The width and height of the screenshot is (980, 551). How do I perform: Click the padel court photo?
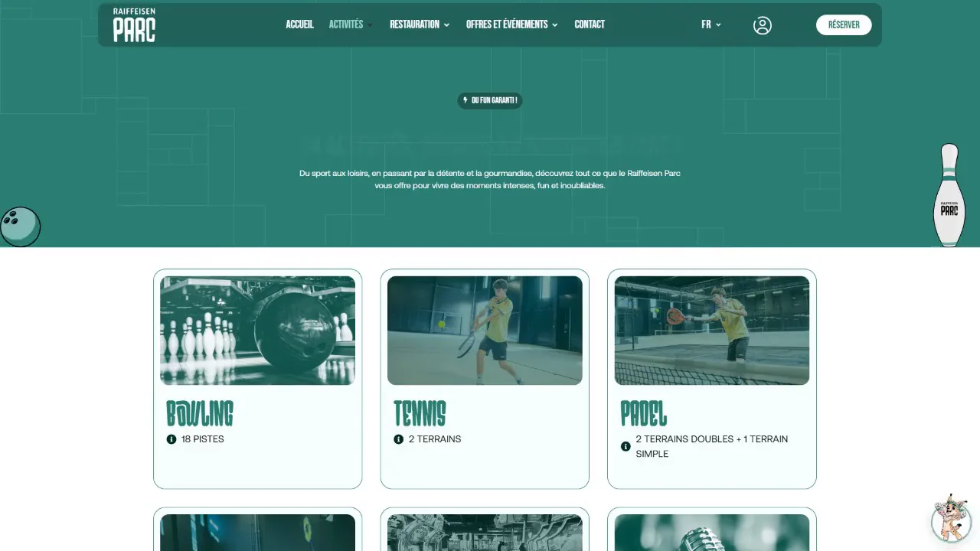[x=712, y=331]
